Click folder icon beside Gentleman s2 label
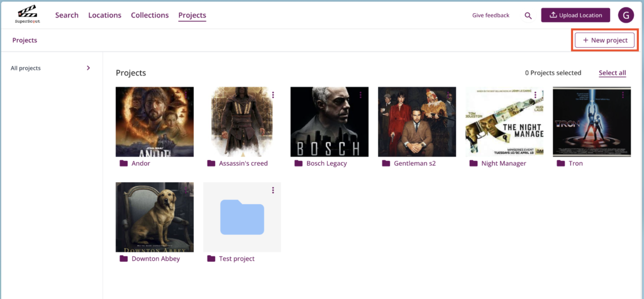 point(386,163)
